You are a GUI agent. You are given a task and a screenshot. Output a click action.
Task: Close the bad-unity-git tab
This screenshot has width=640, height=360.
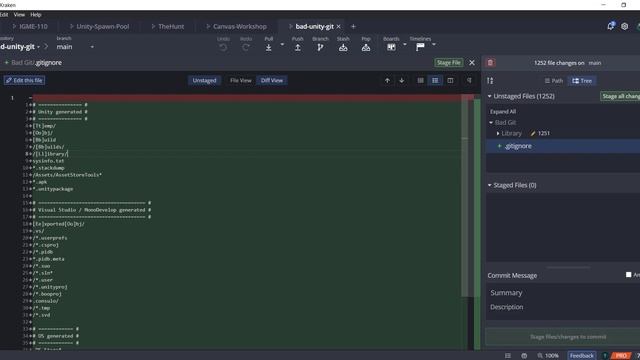(x=338, y=27)
